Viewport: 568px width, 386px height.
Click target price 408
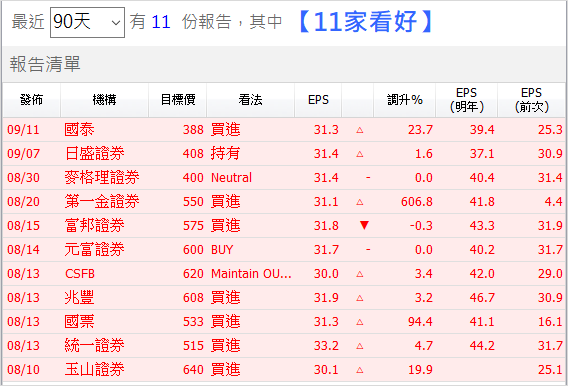[193, 154]
